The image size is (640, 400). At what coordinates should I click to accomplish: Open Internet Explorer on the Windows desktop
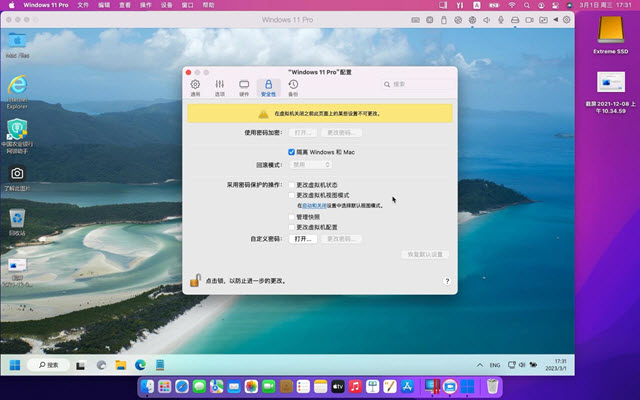coord(17,91)
